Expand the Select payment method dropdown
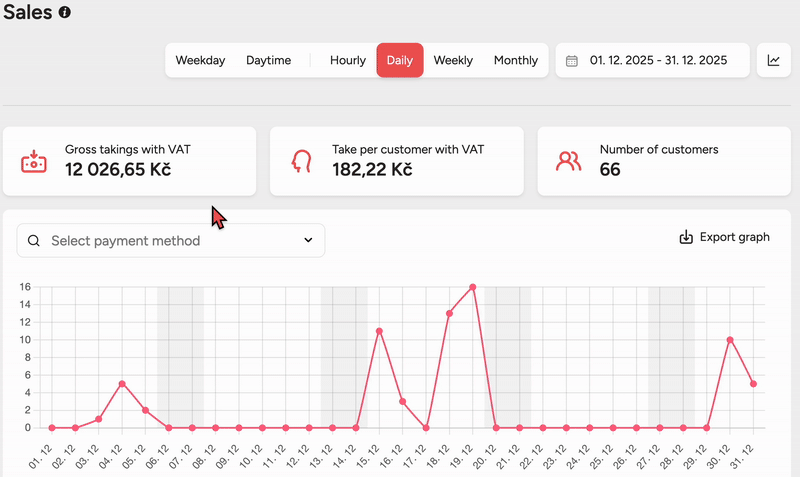Image resolution: width=800 pixels, height=477 pixels. click(170, 241)
